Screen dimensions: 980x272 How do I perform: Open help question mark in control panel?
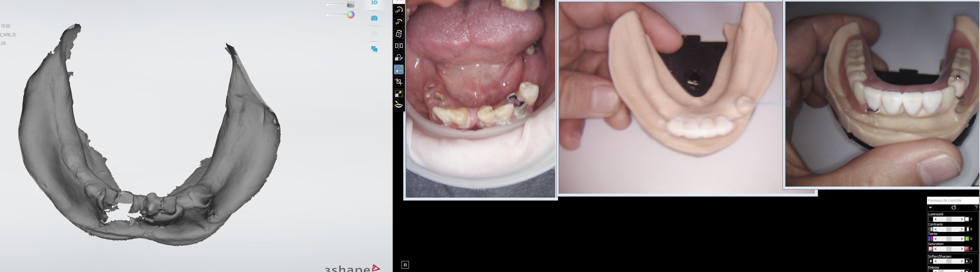click(x=976, y=208)
